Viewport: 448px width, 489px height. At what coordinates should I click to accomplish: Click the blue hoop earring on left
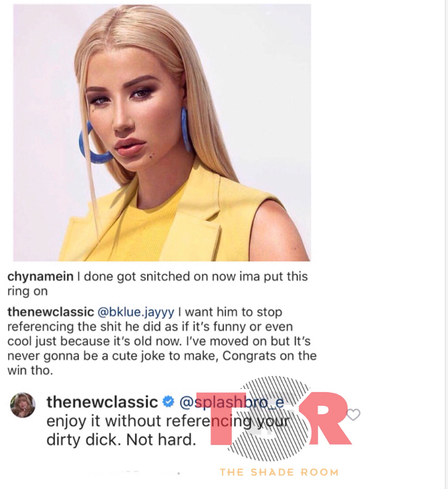pyautogui.click(x=92, y=143)
